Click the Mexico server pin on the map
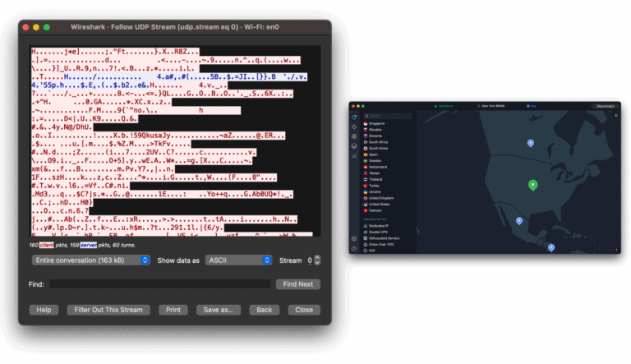The width and height of the screenshot is (631, 364). [x=519, y=221]
